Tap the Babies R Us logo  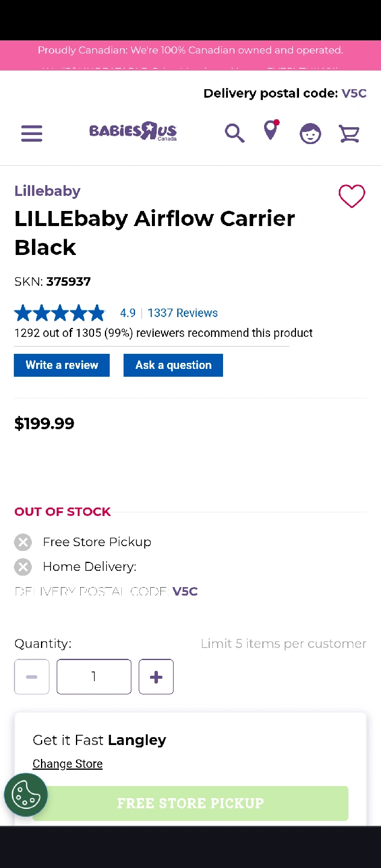[133, 131]
